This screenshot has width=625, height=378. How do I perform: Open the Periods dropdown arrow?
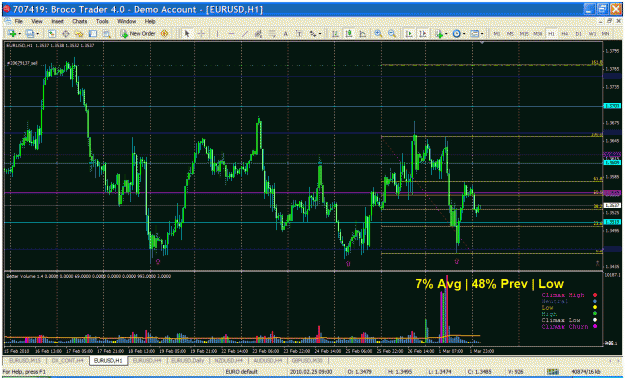[464, 34]
